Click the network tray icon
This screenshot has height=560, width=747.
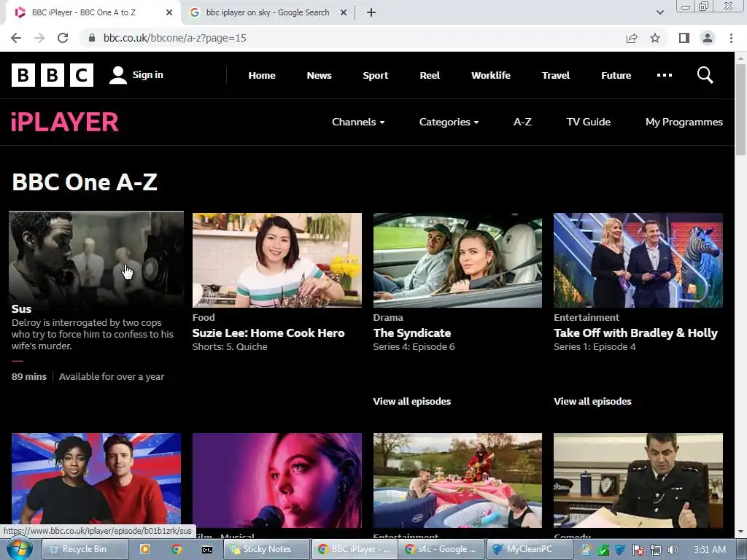click(x=656, y=550)
